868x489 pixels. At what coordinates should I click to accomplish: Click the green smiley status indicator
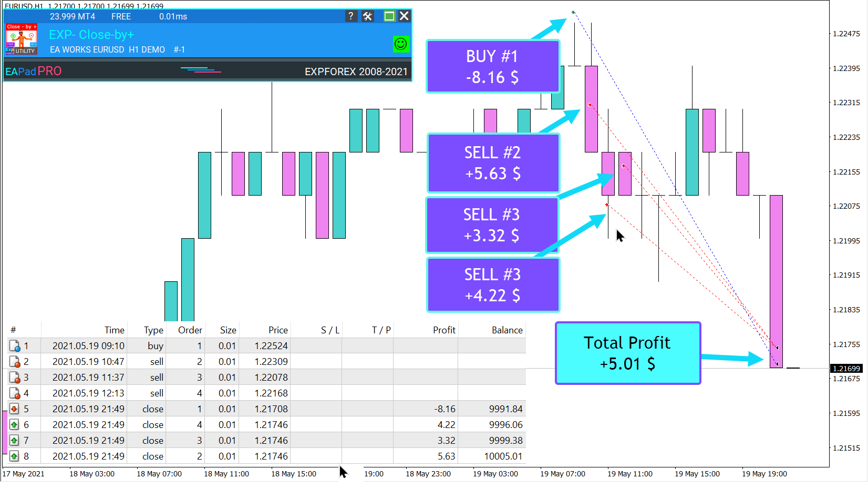click(x=400, y=44)
